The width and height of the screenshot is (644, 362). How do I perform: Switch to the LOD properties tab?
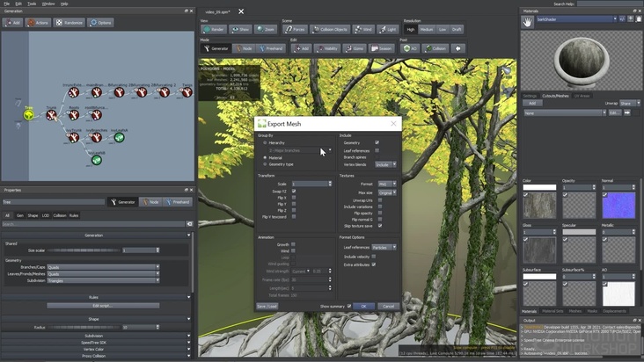pyautogui.click(x=46, y=215)
